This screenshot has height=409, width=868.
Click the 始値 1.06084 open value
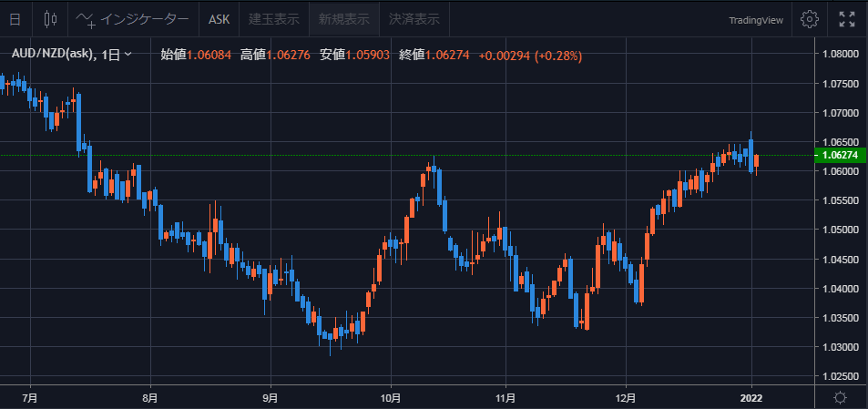197,55
